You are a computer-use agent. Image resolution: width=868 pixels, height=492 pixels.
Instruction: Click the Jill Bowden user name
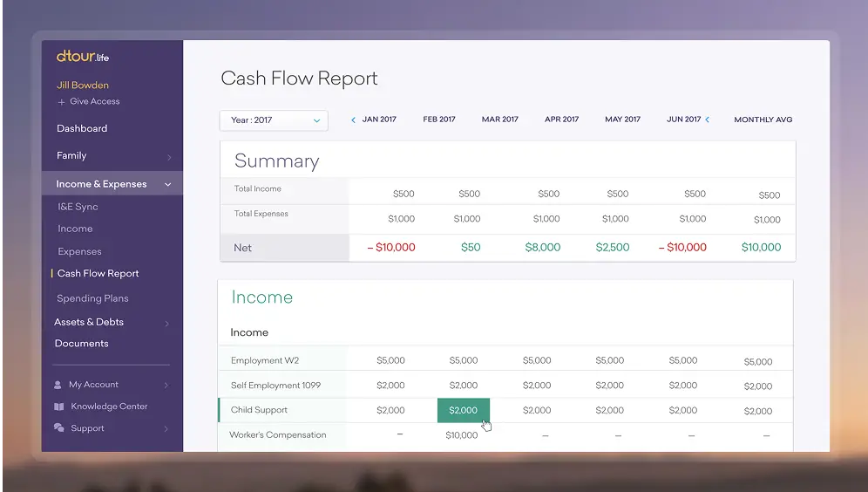(83, 85)
